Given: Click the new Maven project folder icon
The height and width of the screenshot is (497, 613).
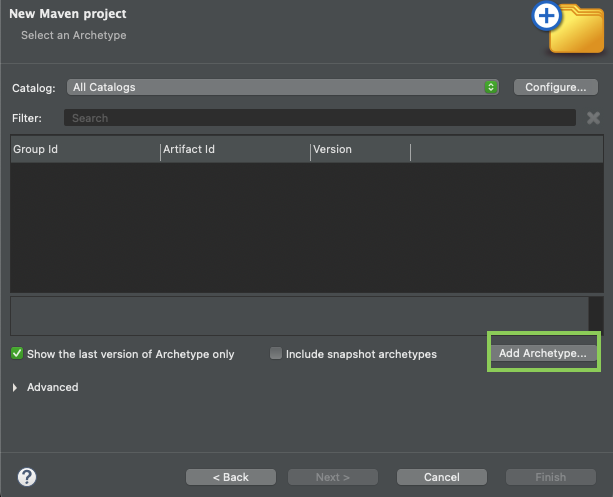Looking at the screenshot, I should (x=568, y=28).
